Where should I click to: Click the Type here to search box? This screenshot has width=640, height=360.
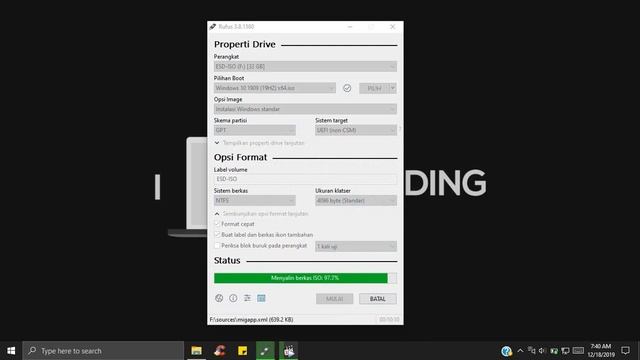[x=103, y=351]
